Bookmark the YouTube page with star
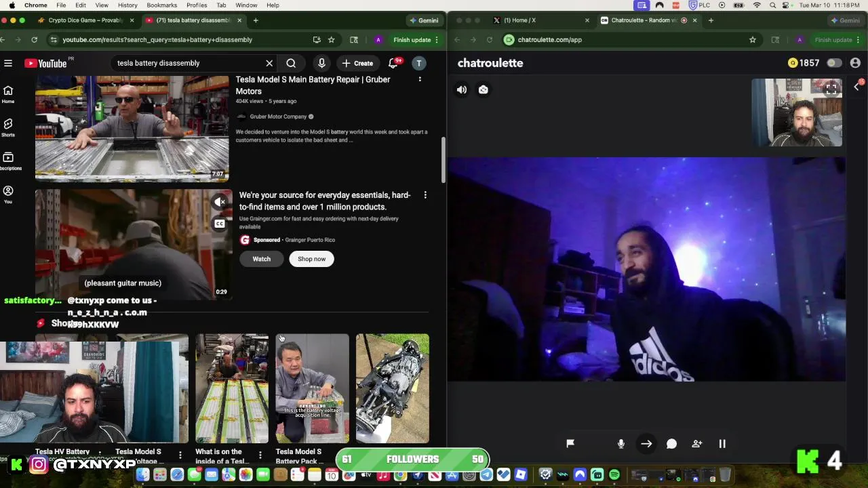This screenshot has height=488, width=868. [x=331, y=40]
